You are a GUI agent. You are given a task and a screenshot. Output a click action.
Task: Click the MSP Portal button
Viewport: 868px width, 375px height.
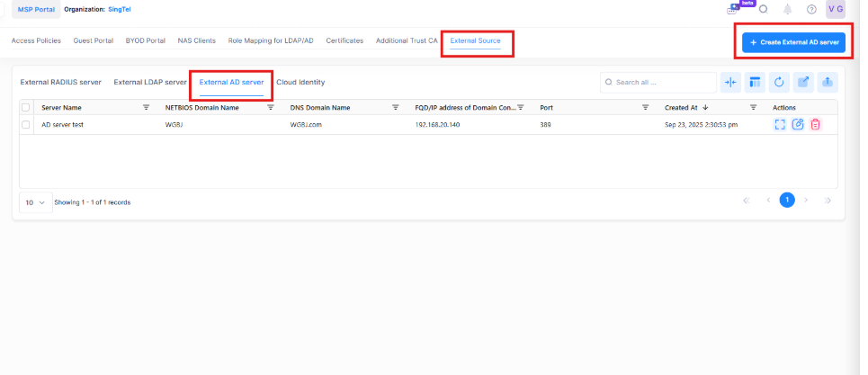[36, 9]
